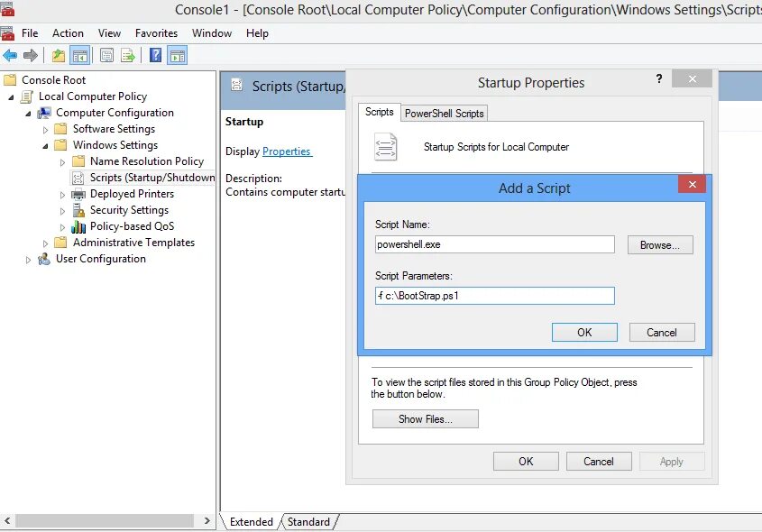Collapse the Windows Settings node
This screenshot has width=762, height=532.
tap(45, 146)
